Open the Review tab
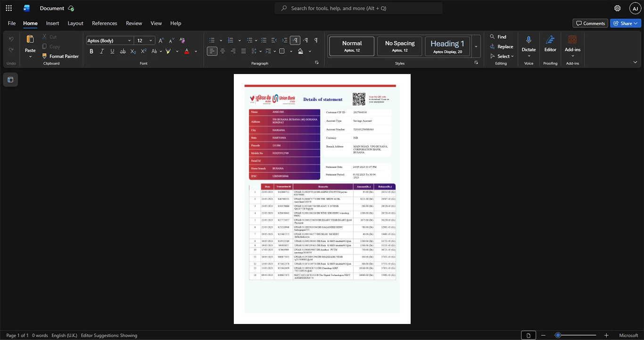Image resolution: width=644 pixels, height=340 pixels. (134, 23)
